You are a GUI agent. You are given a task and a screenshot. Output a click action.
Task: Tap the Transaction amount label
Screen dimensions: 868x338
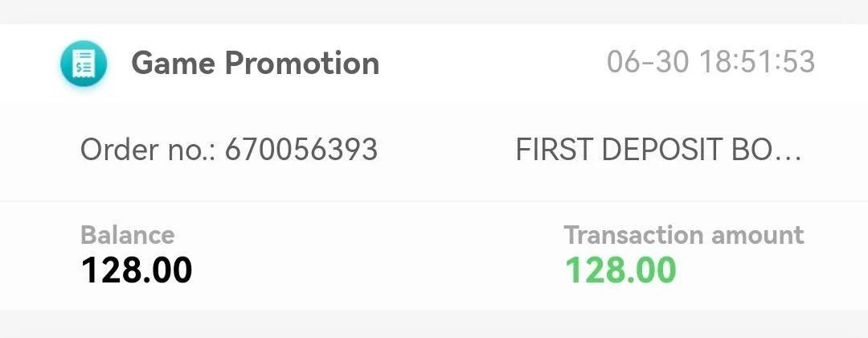tap(684, 235)
